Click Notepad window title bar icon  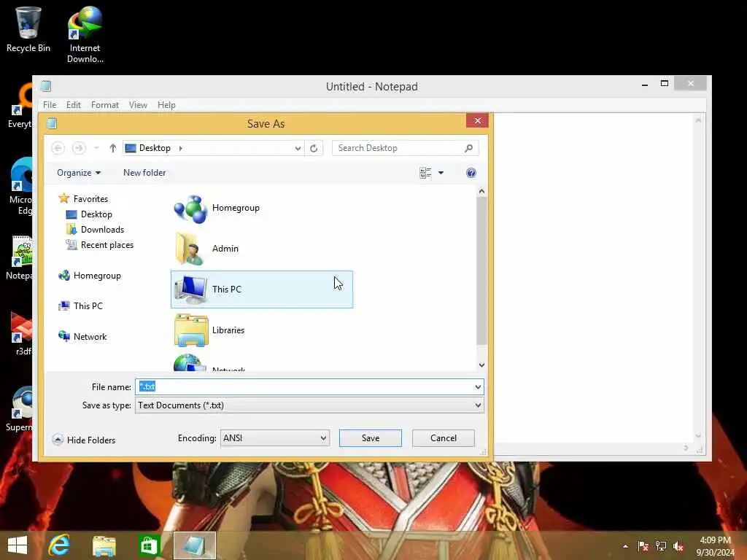click(46, 86)
